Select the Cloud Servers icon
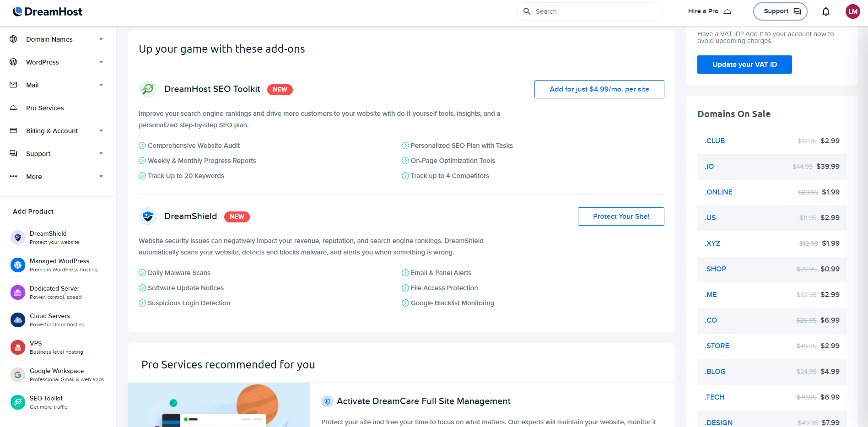868x427 pixels. (17, 319)
